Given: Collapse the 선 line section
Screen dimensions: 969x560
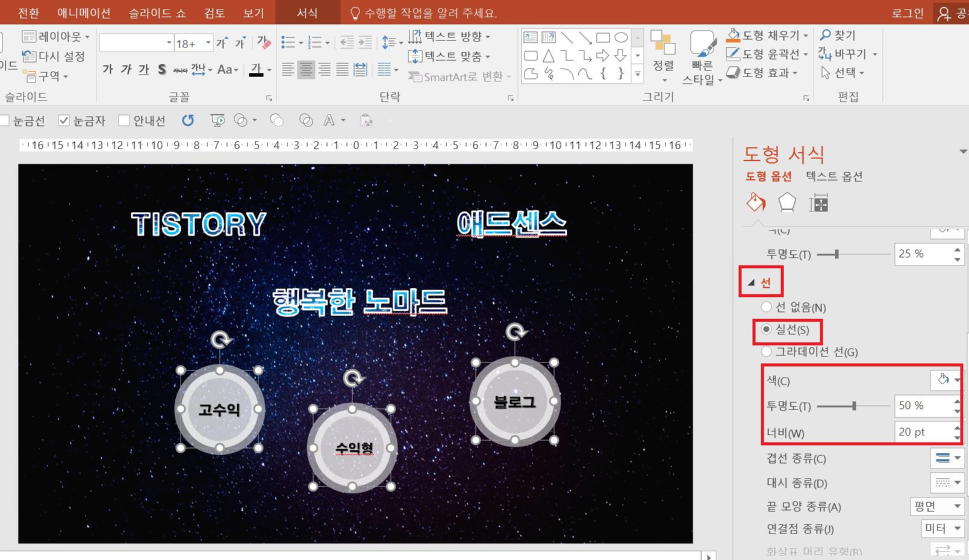Looking at the screenshot, I should click(751, 282).
